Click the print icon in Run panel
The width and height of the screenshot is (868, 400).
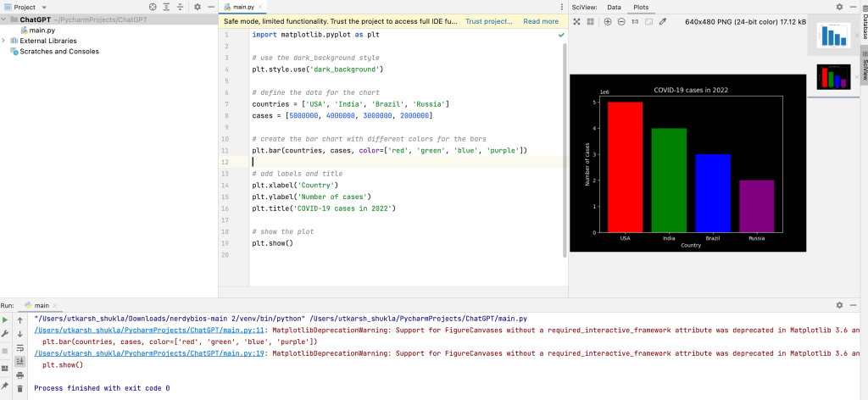(x=20, y=375)
